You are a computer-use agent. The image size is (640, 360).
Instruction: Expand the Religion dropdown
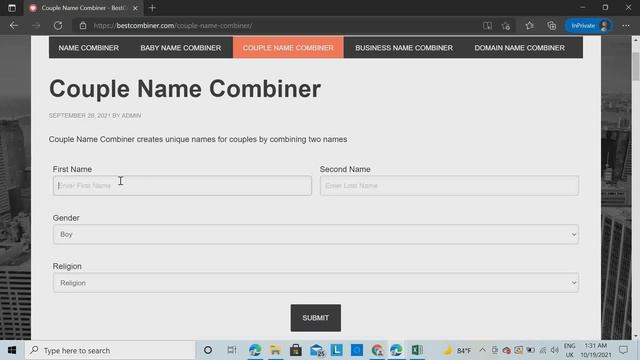316,283
